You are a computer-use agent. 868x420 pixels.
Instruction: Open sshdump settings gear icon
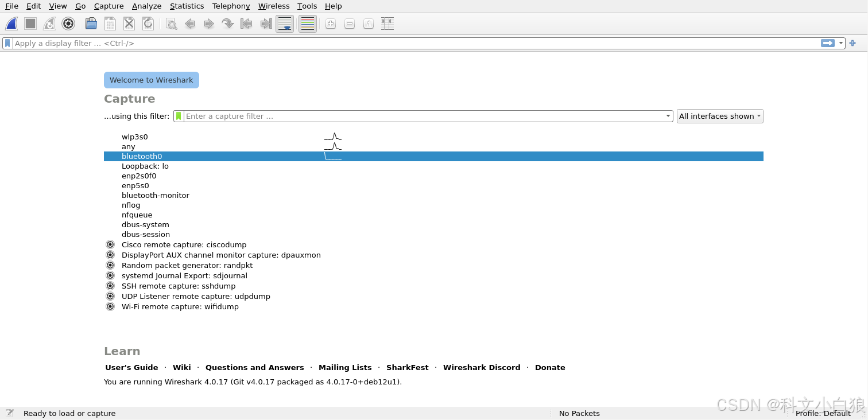point(110,286)
